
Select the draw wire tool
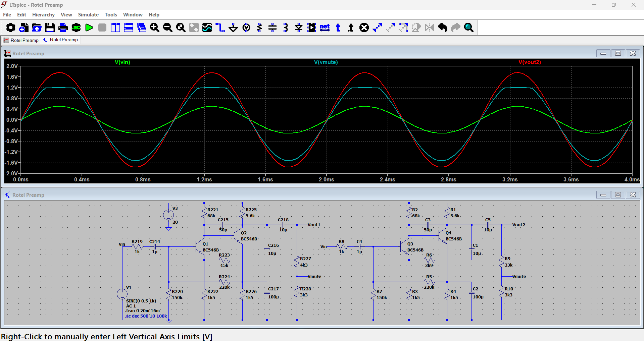pos(220,27)
